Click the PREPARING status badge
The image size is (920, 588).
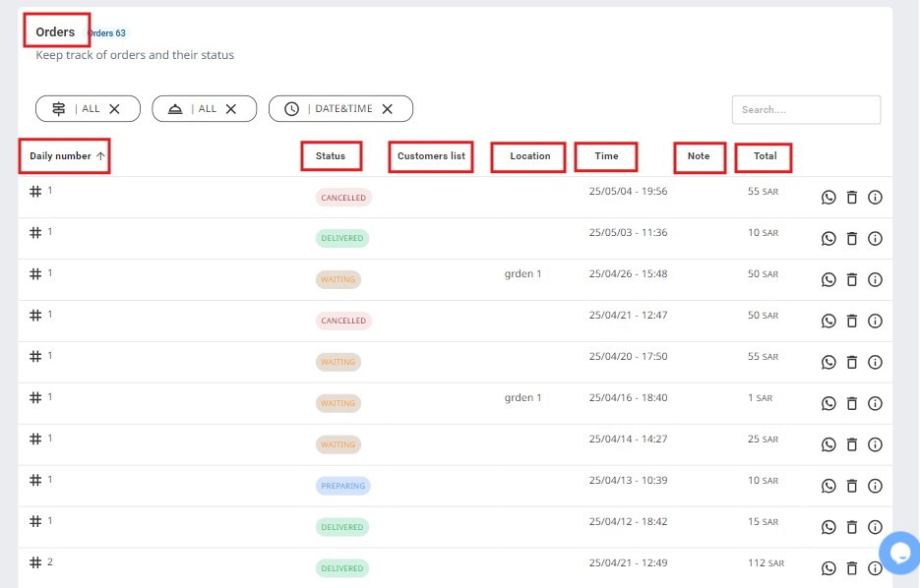point(342,486)
